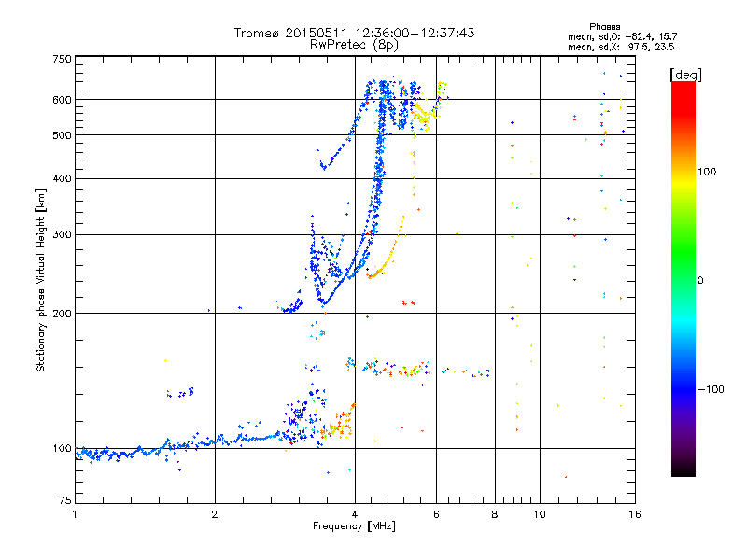This screenshot has height=560, width=747.
Task: Click the 'Stationary phase Virtual Height [km]' axis label
Action: tap(41, 280)
